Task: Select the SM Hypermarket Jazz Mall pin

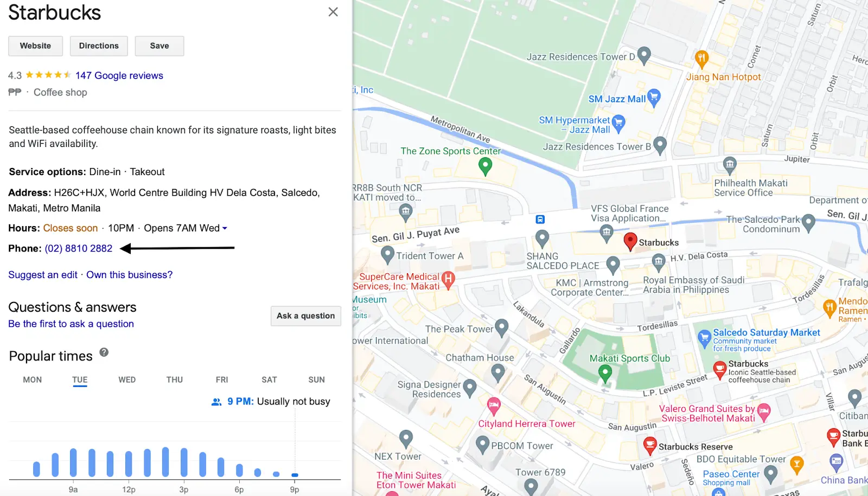Action: tap(618, 124)
